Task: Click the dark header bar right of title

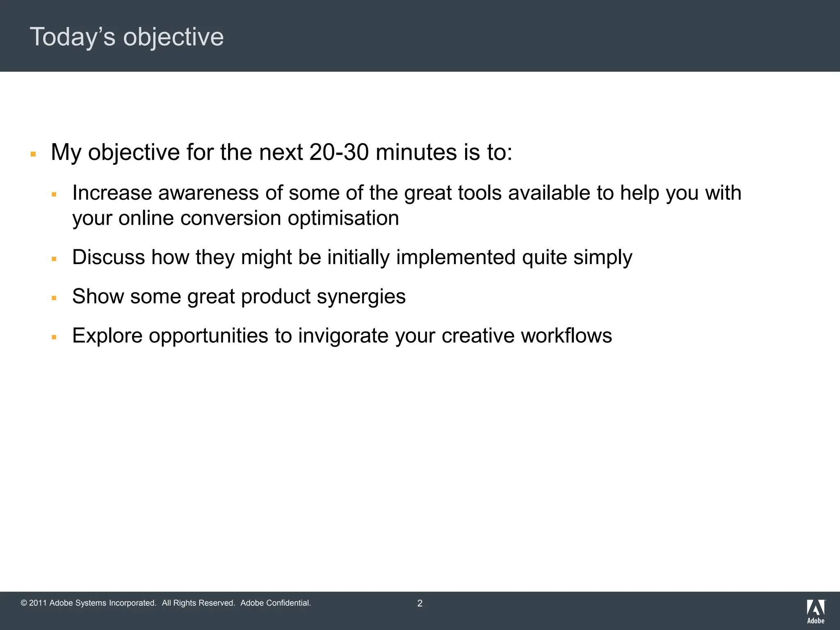Action: point(533,36)
